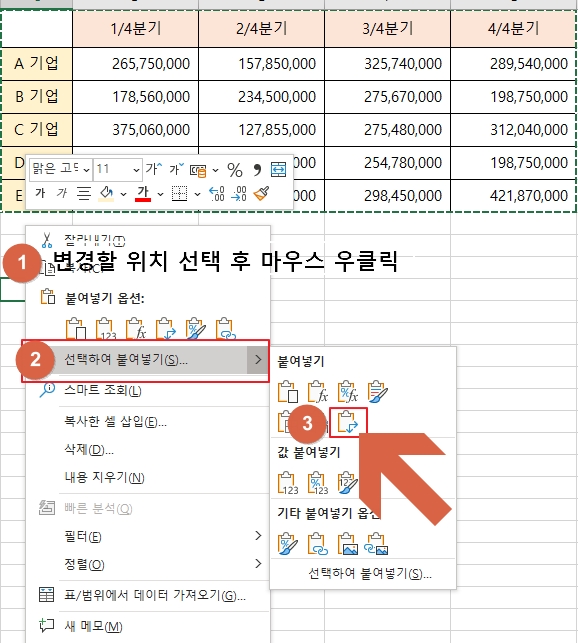Expand font color dropdown arrow

tap(160, 194)
